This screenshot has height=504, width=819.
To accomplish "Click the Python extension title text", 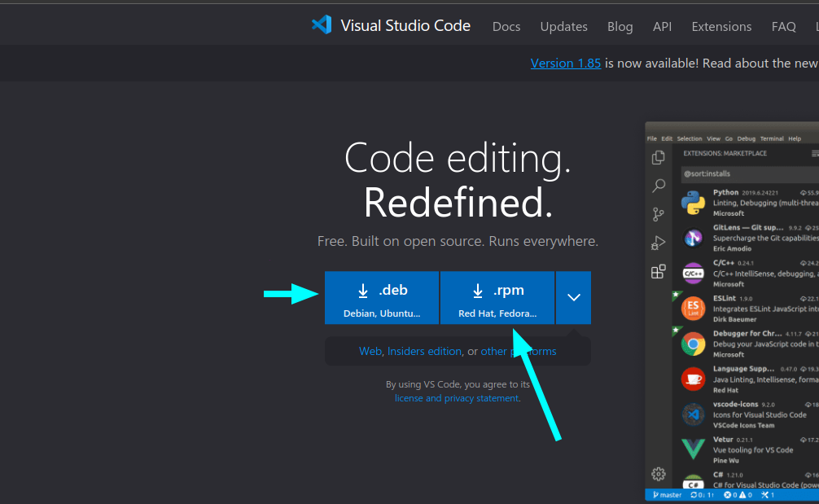I will 725,193.
